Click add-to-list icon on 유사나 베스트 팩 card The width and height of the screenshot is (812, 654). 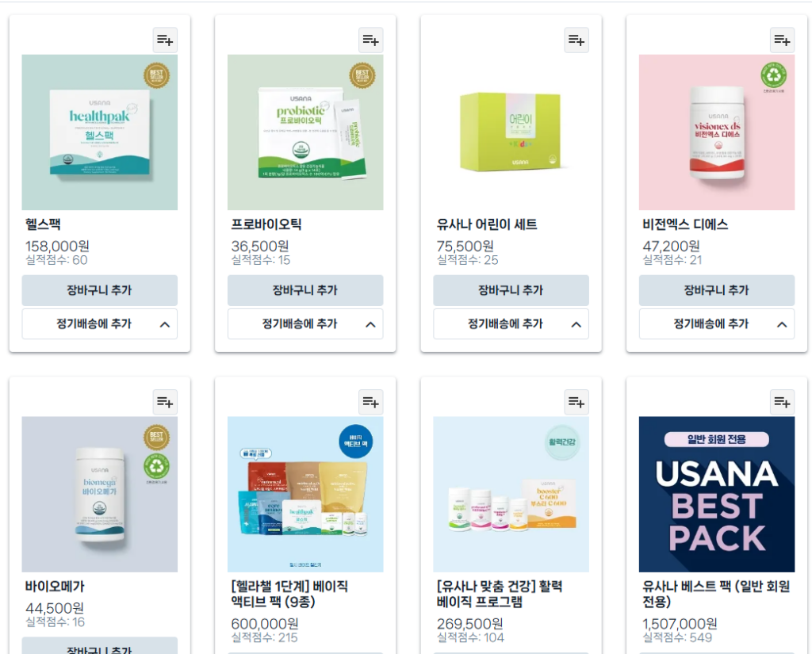(782, 403)
